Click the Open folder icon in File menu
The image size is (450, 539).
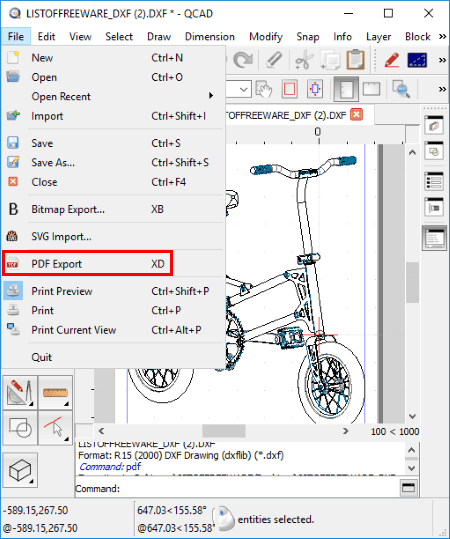[13, 77]
